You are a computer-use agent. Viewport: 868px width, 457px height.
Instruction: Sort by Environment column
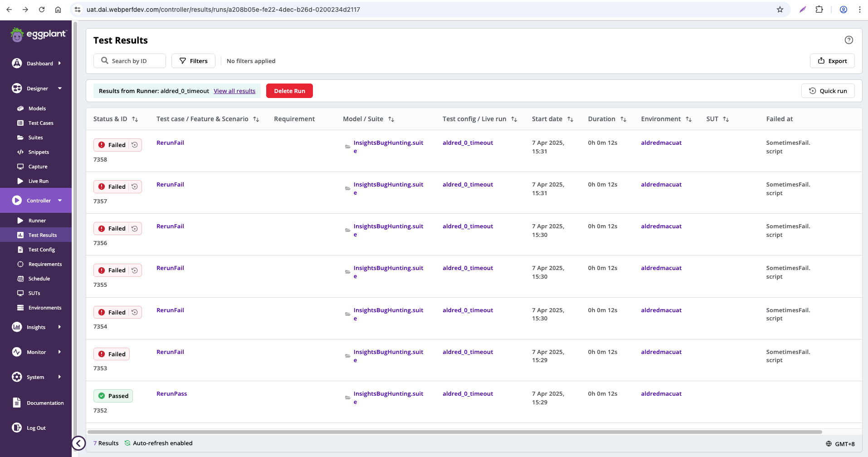tap(689, 119)
